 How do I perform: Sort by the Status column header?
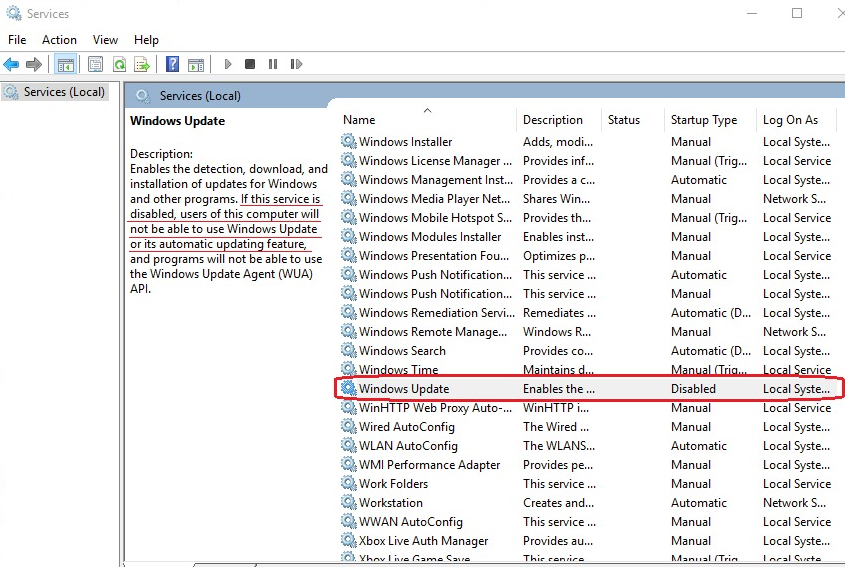[x=624, y=120]
